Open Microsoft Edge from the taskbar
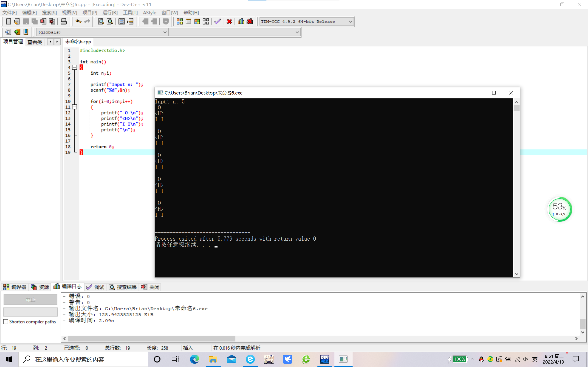 194,359
